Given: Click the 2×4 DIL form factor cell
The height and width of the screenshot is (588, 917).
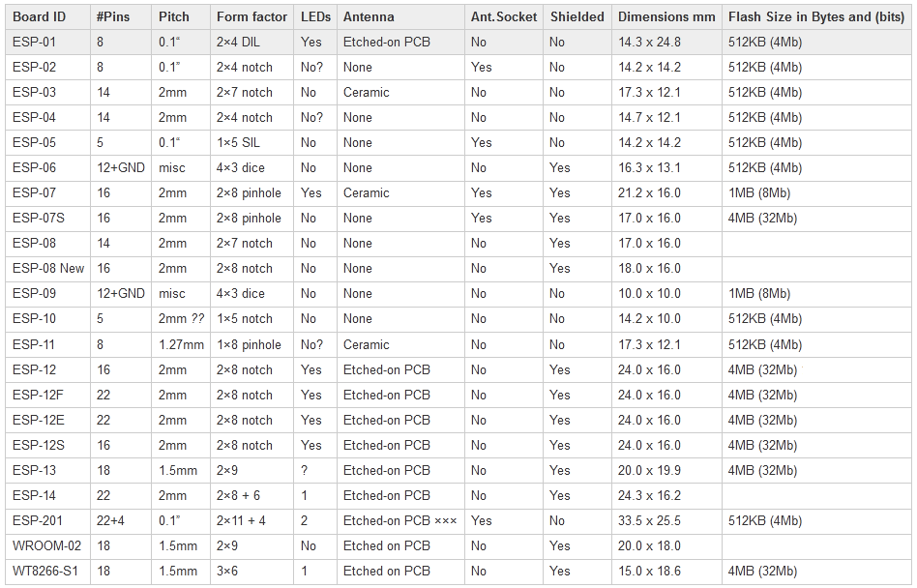Looking at the screenshot, I should 238,43.
